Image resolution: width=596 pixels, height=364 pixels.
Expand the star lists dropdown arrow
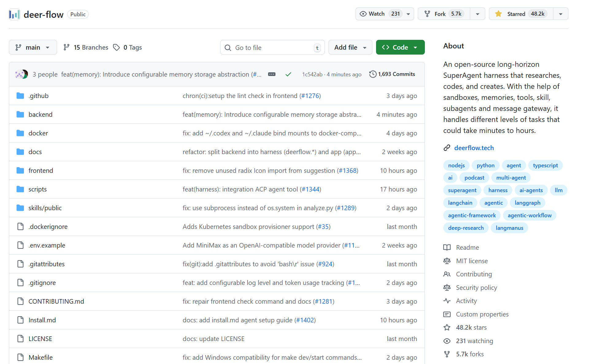click(x=560, y=14)
